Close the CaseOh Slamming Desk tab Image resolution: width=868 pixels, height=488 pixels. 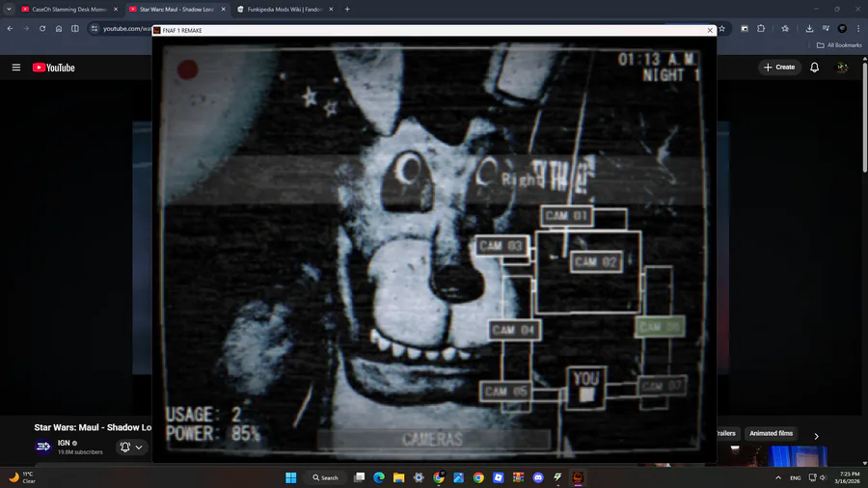[116, 10]
